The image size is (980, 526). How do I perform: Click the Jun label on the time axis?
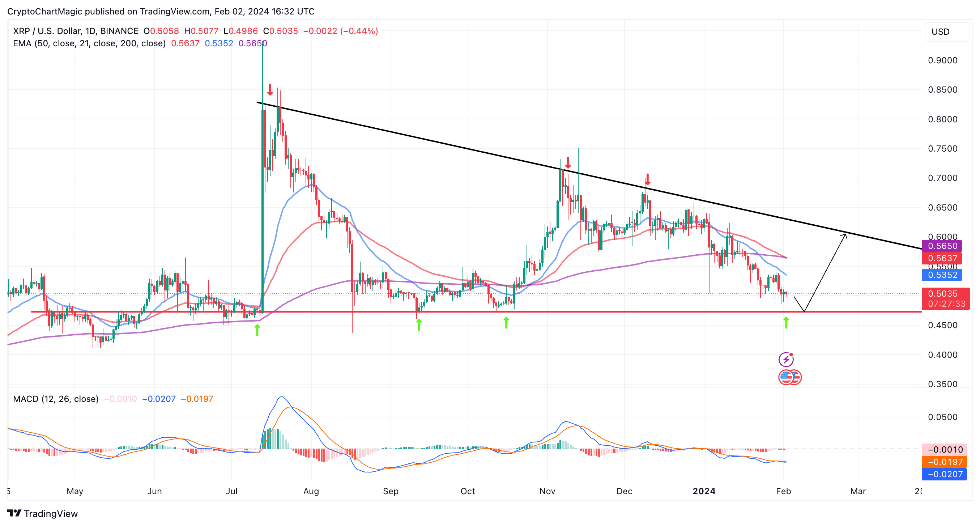[x=154, y=491]
